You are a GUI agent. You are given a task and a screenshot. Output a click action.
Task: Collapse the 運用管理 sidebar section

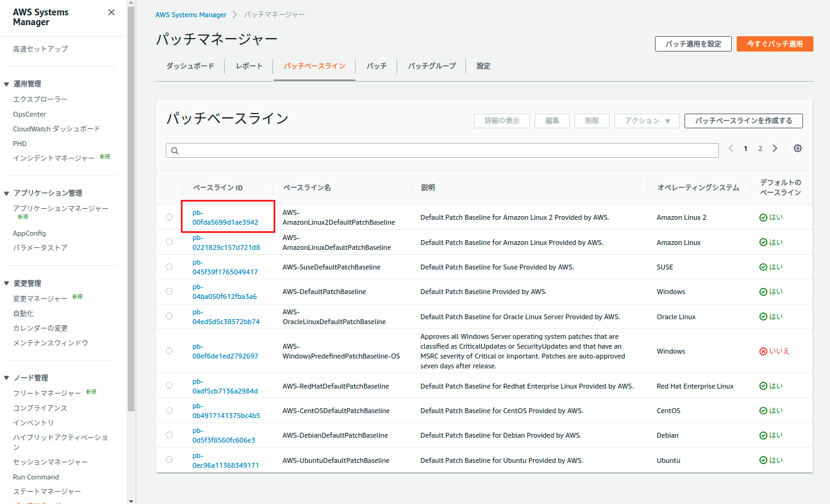click(x=7, y=84)
